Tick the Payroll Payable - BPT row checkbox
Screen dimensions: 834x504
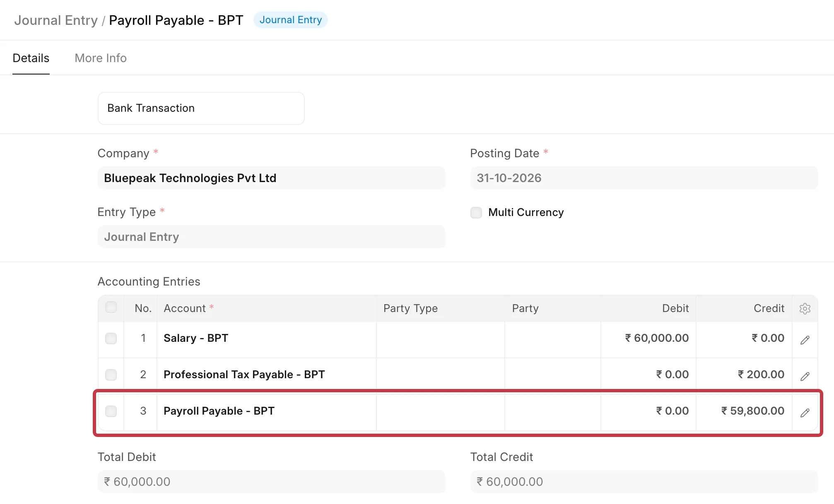tap(111, 411)
